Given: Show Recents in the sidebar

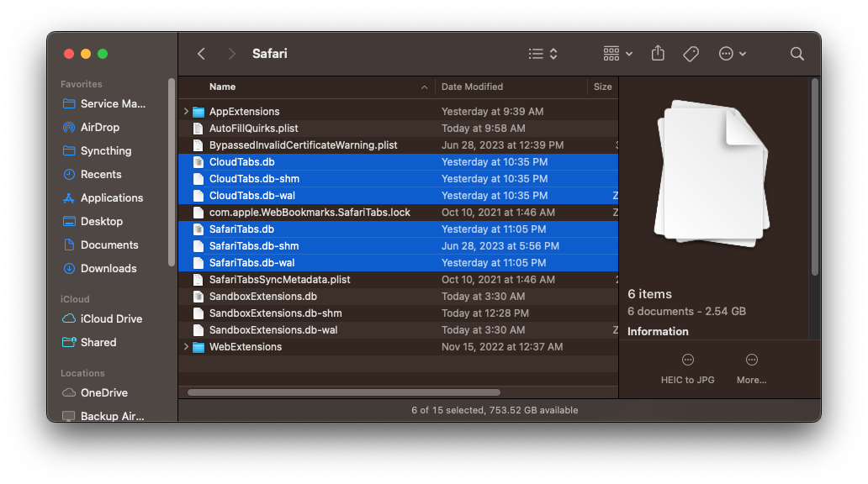Looking at the screenshot, I should point(101,174).
